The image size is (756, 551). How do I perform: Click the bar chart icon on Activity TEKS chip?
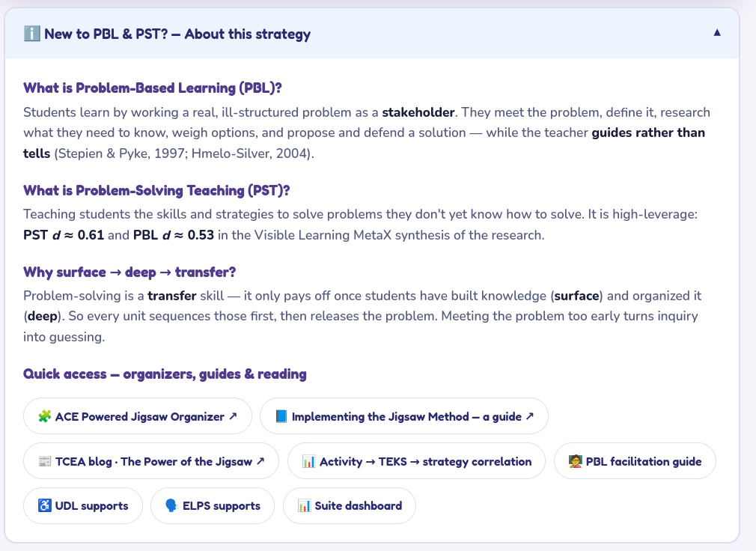click(x=308, y=461)
